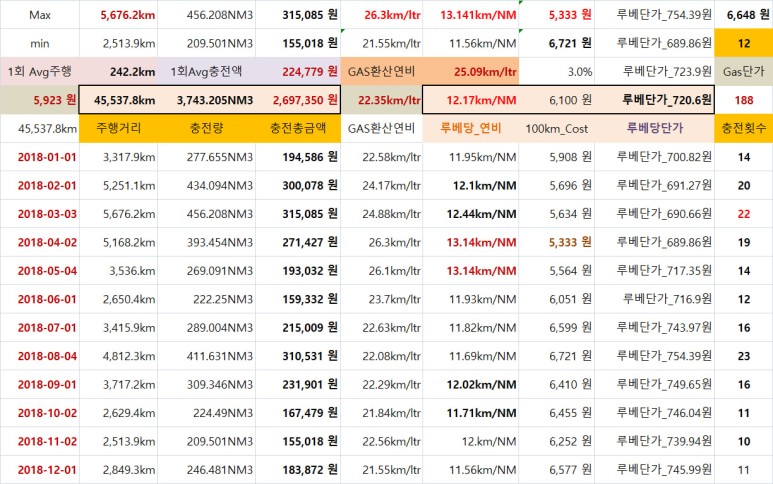Click the date cell 2018-07-01

39,328
